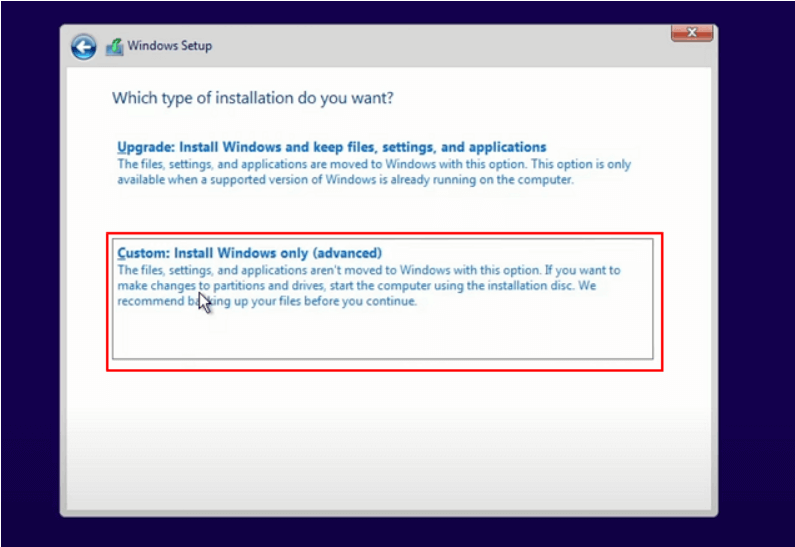Click the words "(advanced)" in the Custom title

tap(348, 253)
